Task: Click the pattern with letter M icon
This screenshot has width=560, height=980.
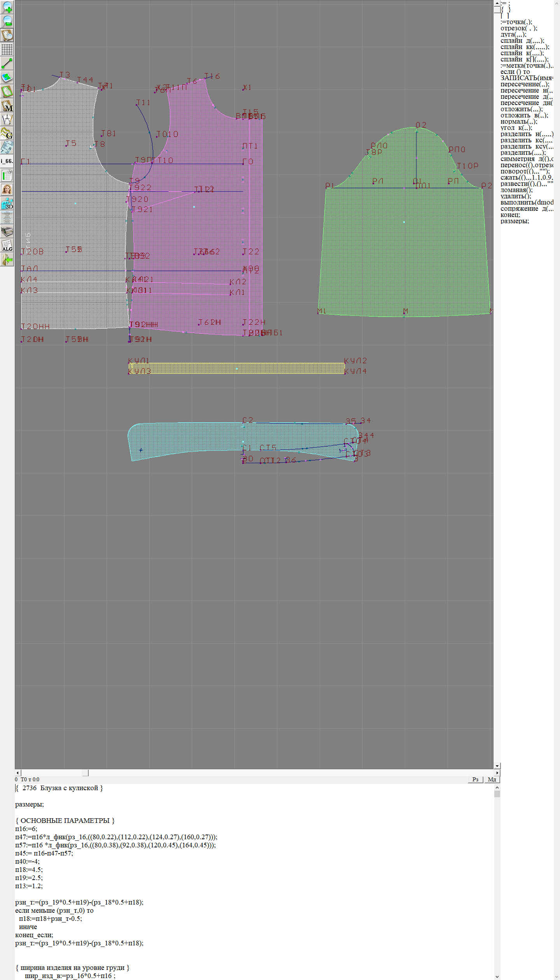Action: [7, 105]
